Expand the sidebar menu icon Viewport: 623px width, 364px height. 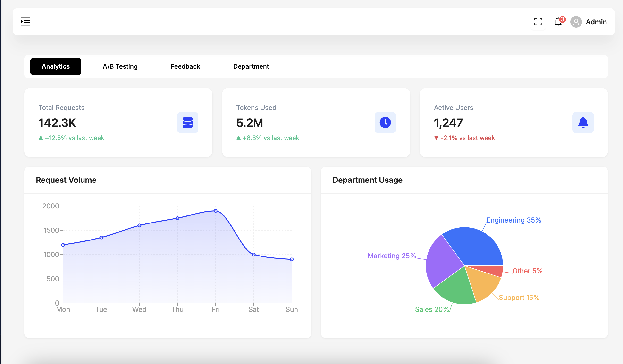click(25, 22)
